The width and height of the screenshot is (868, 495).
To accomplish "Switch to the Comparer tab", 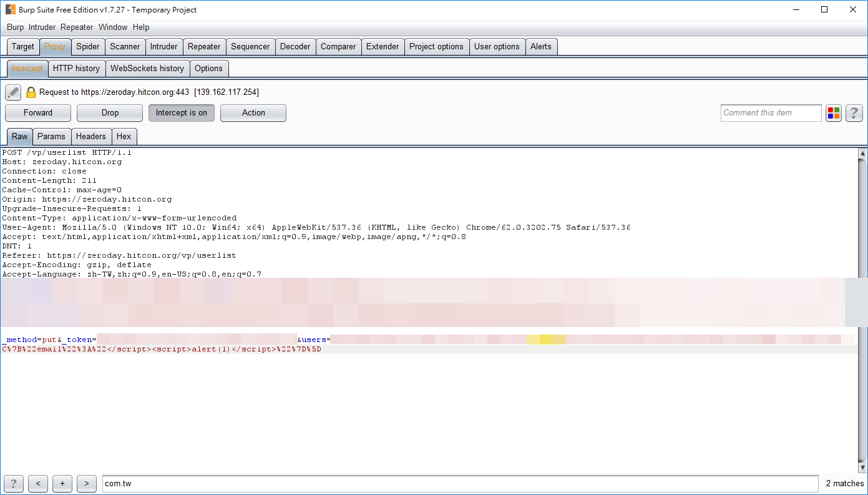I will click(x=338, y=47).
